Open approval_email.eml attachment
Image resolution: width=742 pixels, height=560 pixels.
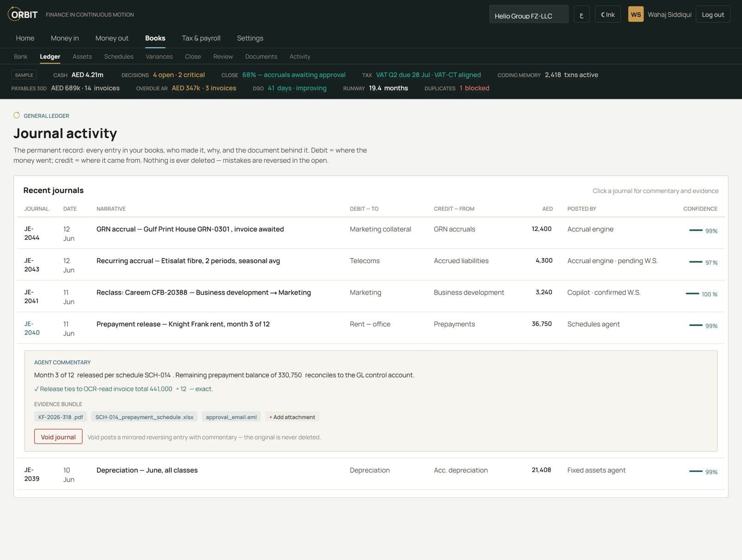(x=231, y=417)
